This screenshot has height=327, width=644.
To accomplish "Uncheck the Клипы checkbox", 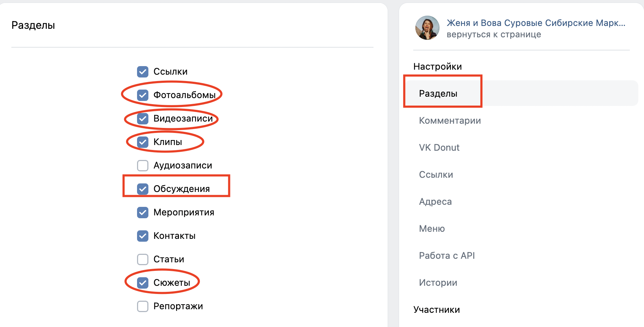I will (x=143, y=142).
